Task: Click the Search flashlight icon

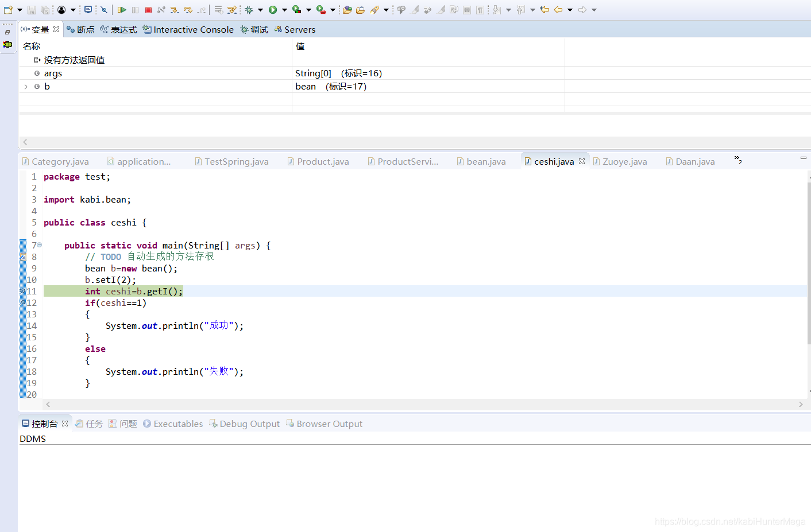Action: tap(374, 10)
